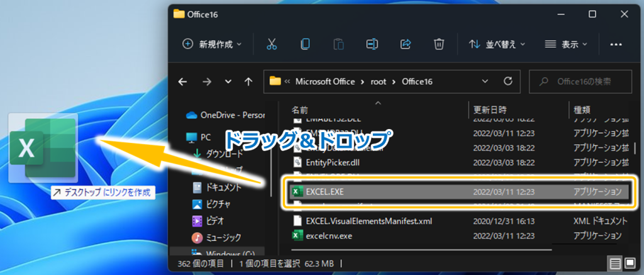The width and height of the screenshot is (644, 275).
Task: Click the Rename icon in toolbar
Action: (372, 44)
